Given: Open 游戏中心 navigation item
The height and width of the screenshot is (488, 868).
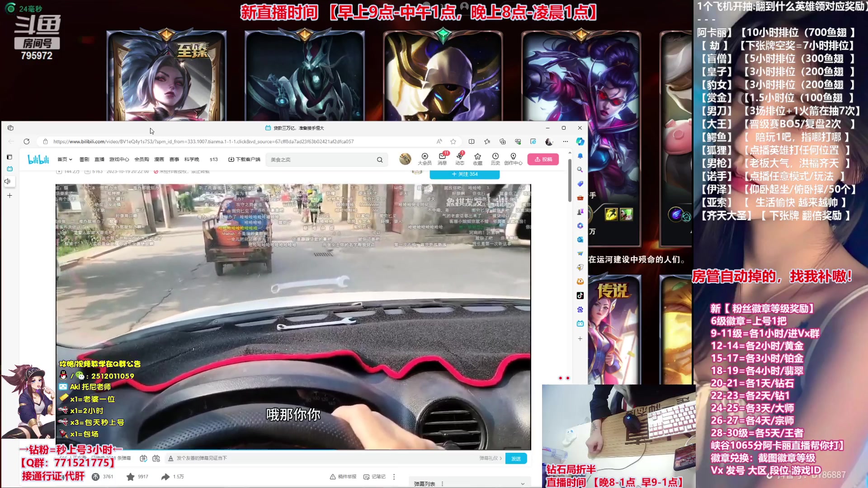Looking at the screenshot, I should point(119,160).
